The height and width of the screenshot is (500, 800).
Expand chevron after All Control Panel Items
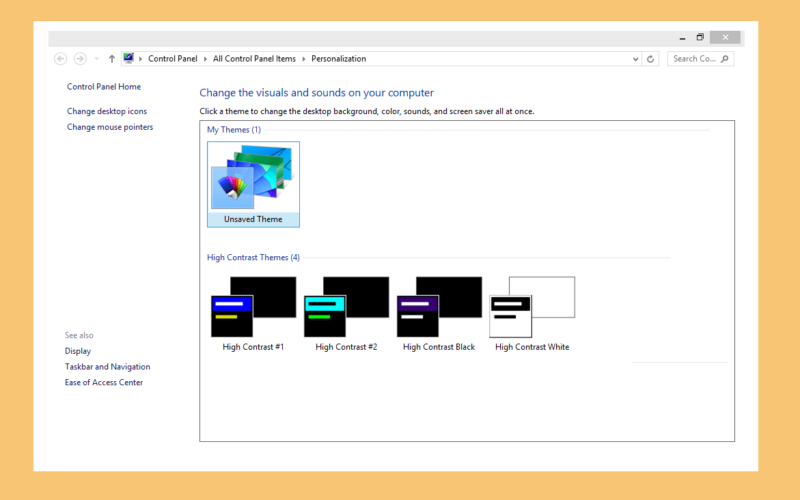304,59
